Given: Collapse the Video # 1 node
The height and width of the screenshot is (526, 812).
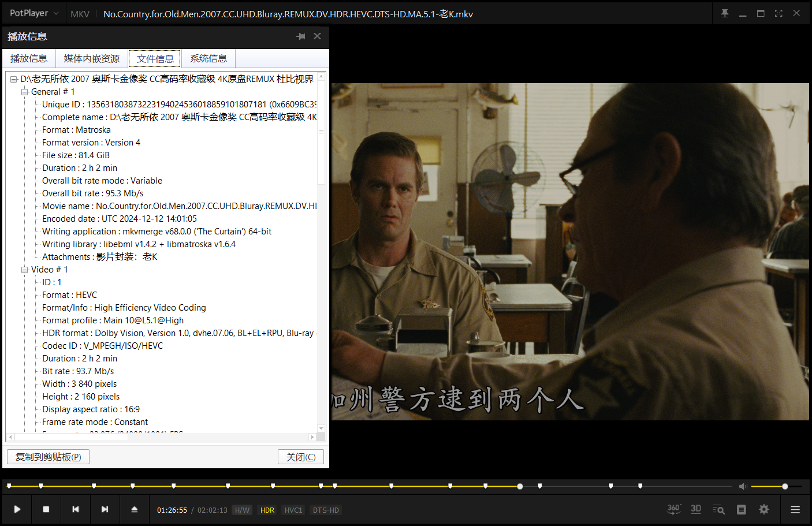Looking at the screenshot, I should tap(24, 270).
